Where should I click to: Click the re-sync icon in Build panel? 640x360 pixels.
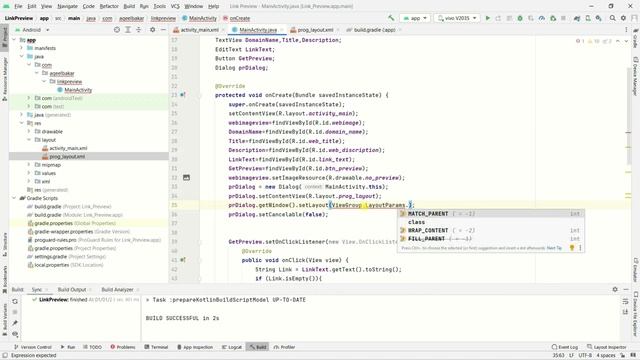click(15, 301)
